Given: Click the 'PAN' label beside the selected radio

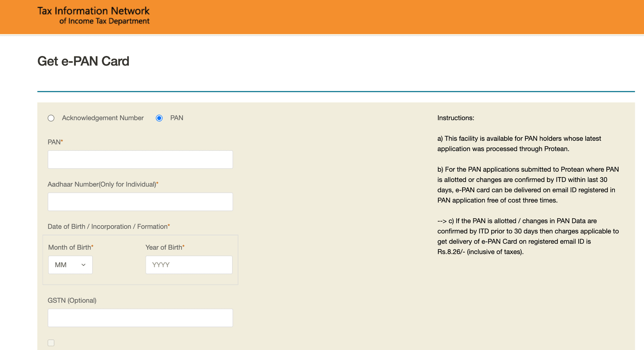Looking at the screenshot, I should click(x=176, y=118).
